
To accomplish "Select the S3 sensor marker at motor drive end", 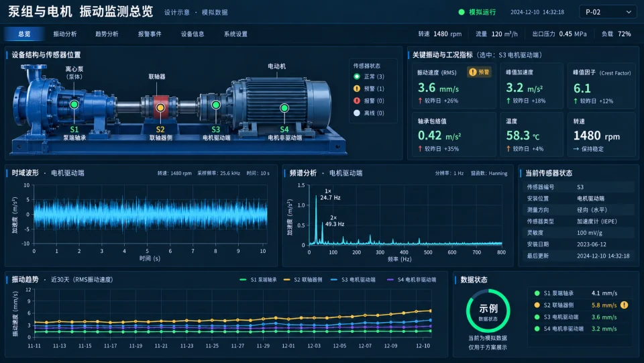I will [x=215, y=105].
